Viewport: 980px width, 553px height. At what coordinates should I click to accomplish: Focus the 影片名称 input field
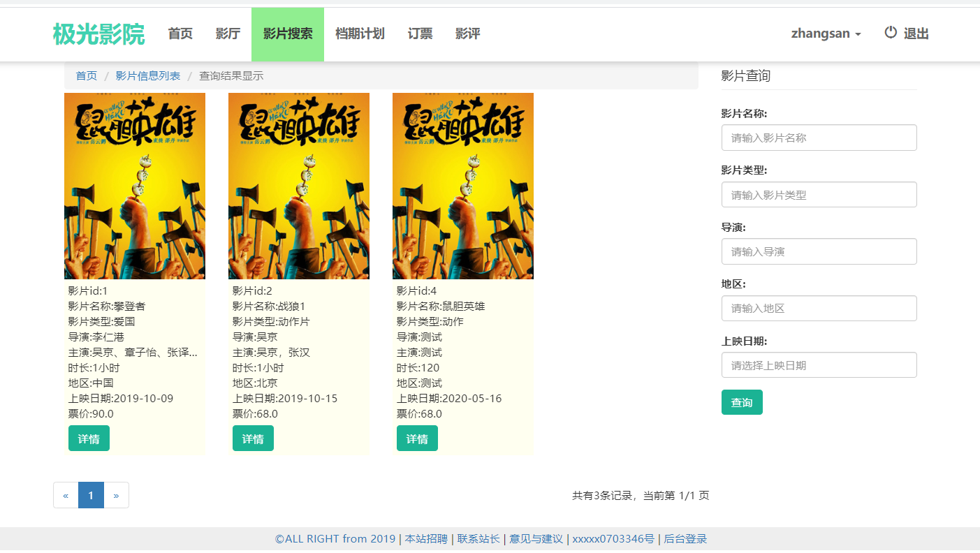819,138
